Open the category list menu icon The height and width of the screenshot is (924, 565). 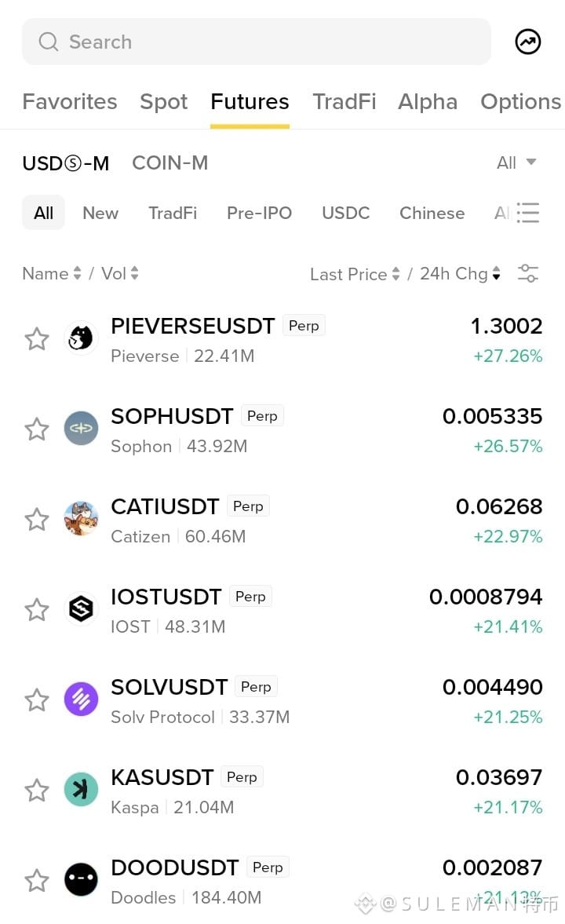528,213
